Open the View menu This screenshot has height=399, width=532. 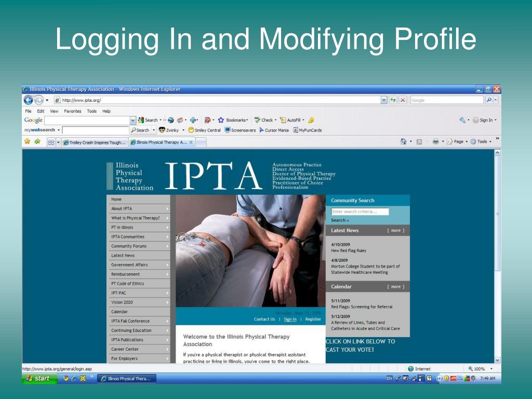pos(54,111)
